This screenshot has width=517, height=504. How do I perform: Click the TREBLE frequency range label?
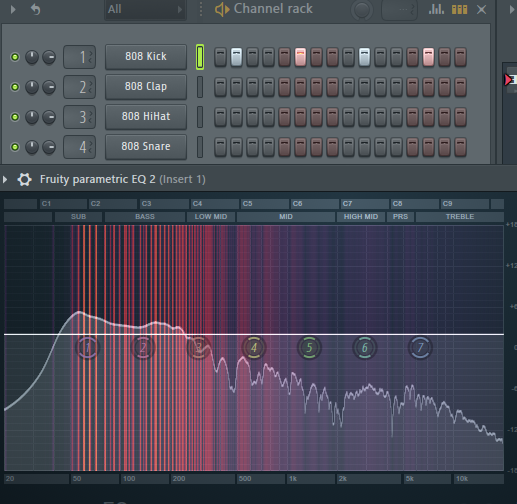click(x=460, y=217)
